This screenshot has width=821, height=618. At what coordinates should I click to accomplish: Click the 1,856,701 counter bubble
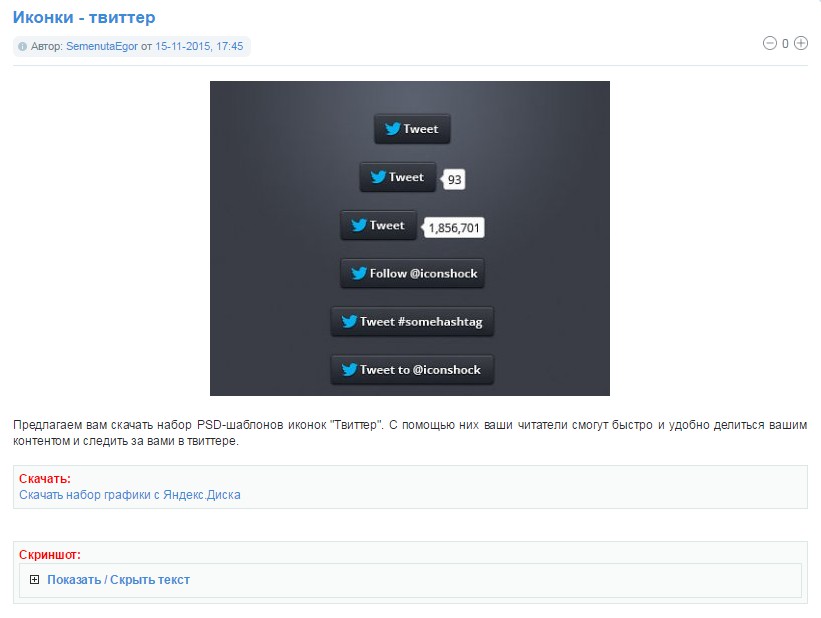[453, 228]
